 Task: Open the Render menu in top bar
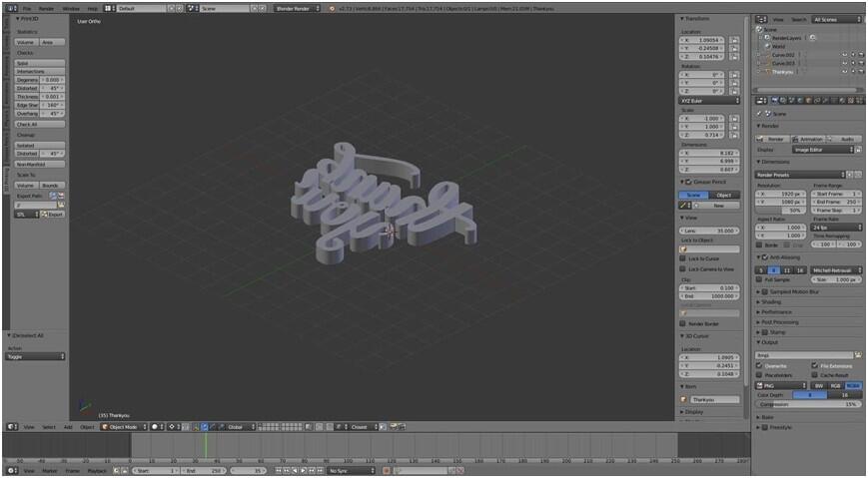click(46, 8)
